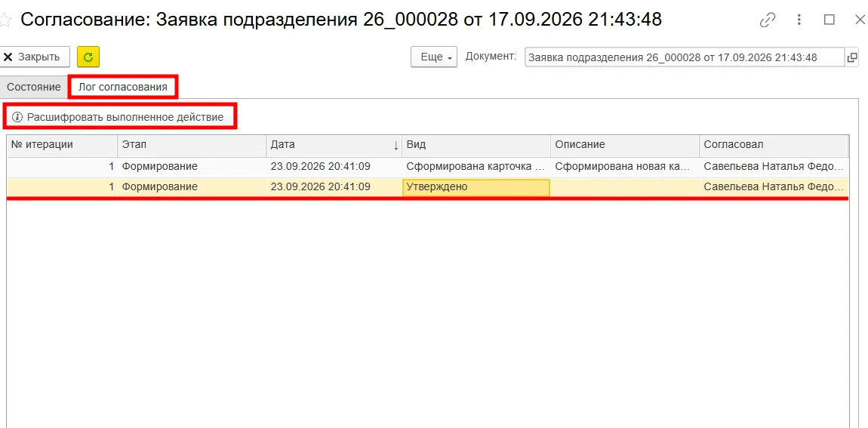Click the Вид column header
This screenshot has height=428, width=868.
point(476,144)
